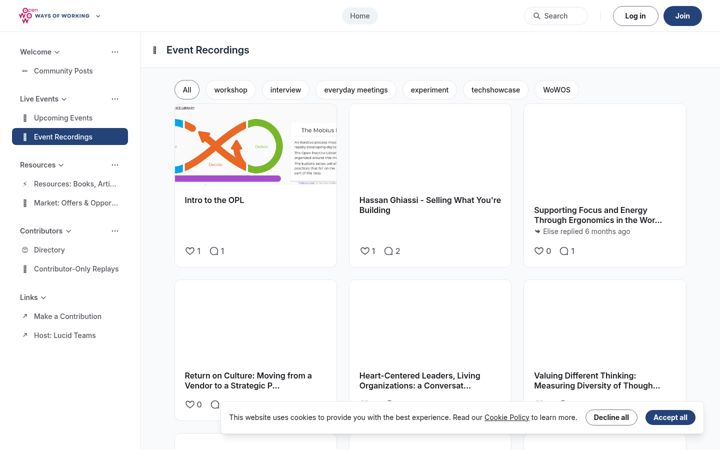Open the three-dot menu beside Live Events
This screenshot has height=450, width=720.
click(x=115, y=99)
